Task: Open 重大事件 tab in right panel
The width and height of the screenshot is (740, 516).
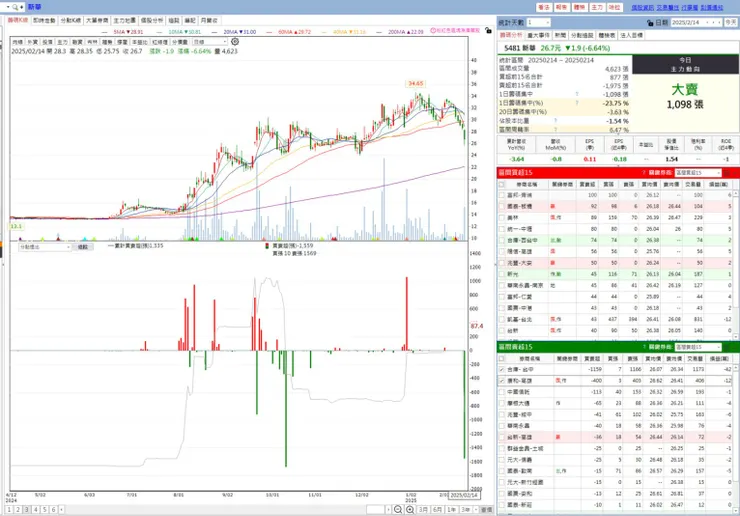Action: point(538,35)
